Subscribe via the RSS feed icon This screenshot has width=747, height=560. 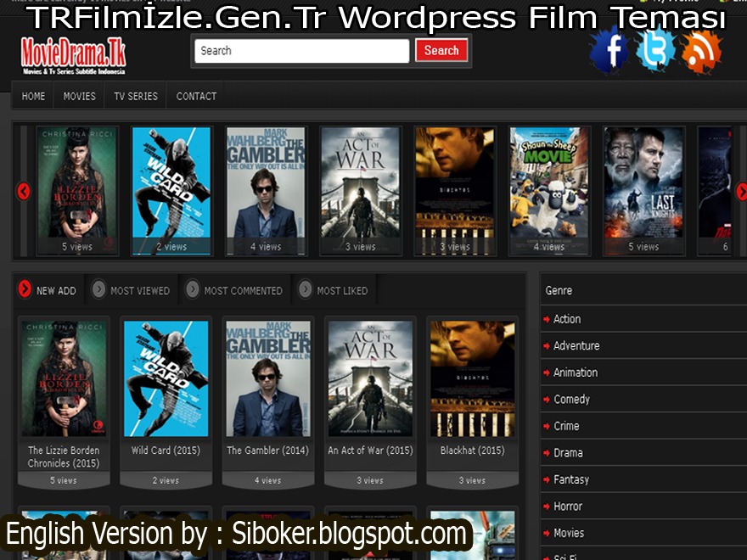point(701,51)
